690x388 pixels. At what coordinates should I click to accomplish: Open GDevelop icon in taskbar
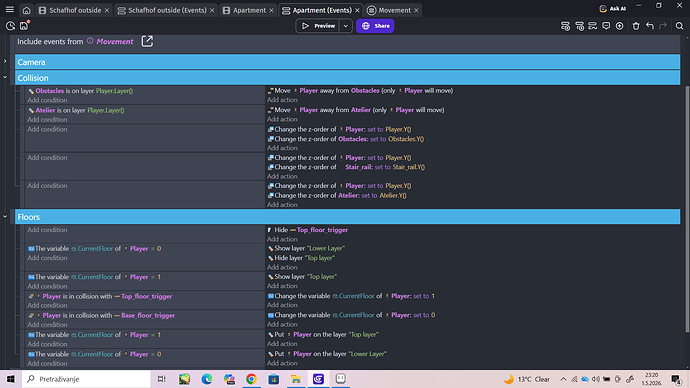(x=318, y=379)
